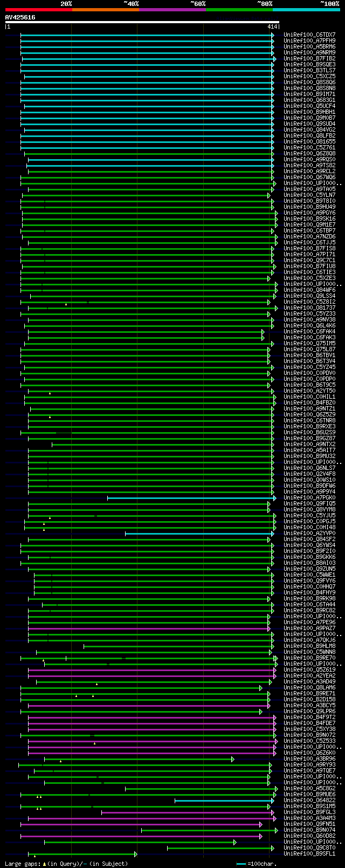
Task: Select hit label UniRef100_Q9LSS4
Action: (309, 296)
